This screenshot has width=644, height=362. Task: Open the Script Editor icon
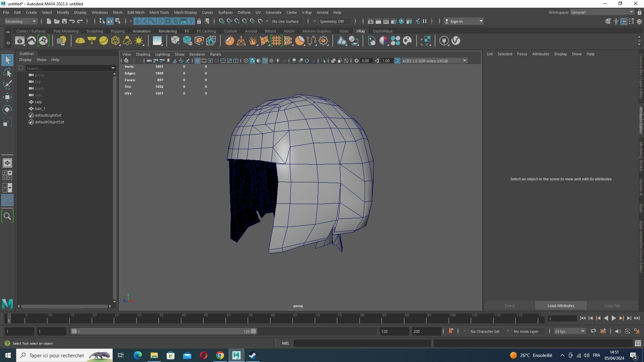coord(638,343)
